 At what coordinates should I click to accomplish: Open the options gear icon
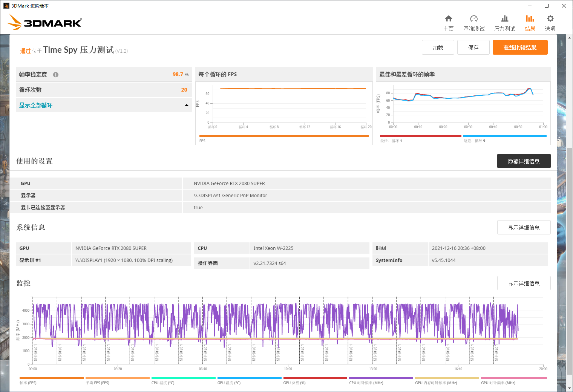[x=550, y=19]
